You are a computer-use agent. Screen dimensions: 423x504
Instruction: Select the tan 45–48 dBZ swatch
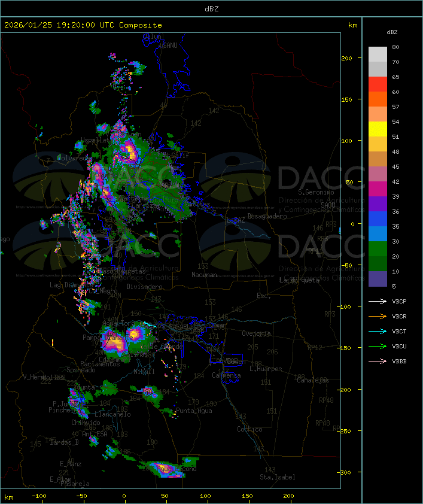point(378,159)
